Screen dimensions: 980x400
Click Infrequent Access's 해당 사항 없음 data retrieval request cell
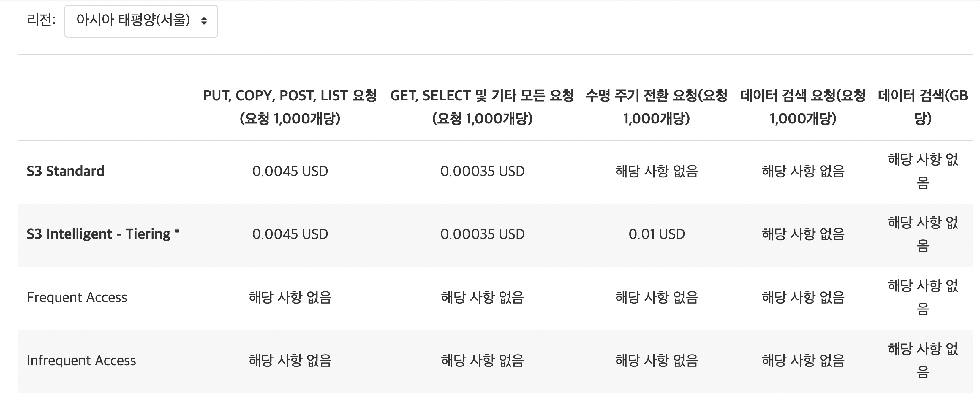(x=803, y=361)
